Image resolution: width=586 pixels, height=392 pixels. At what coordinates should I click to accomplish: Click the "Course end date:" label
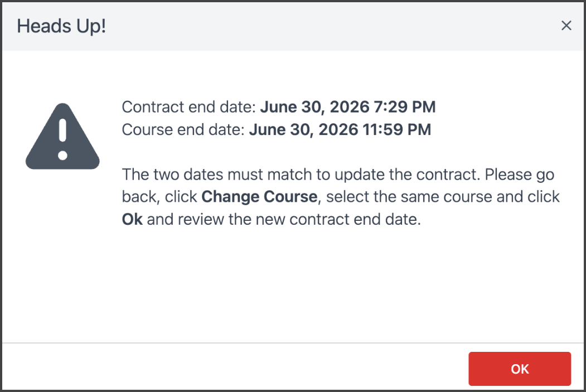(183, 130)
